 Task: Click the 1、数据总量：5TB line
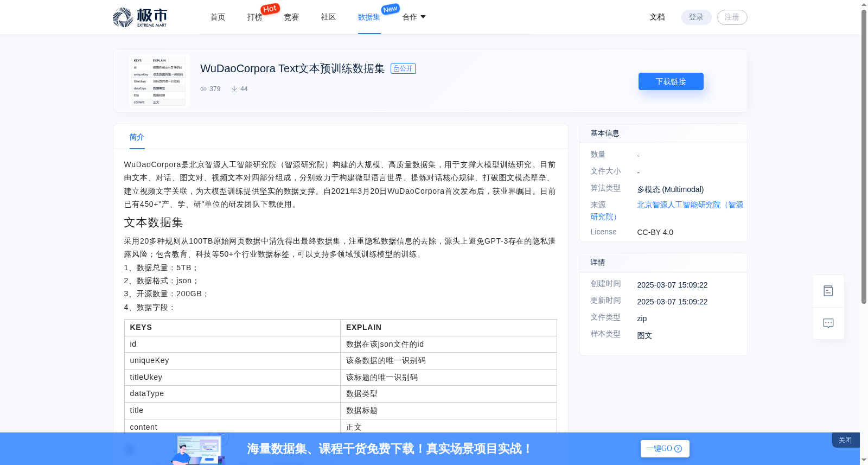(162, 267)
